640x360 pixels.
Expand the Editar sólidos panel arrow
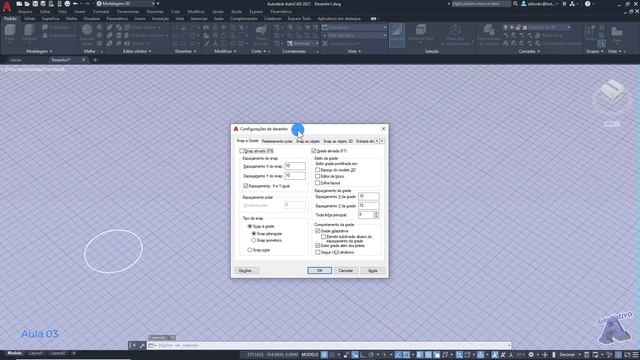[150, 51]
